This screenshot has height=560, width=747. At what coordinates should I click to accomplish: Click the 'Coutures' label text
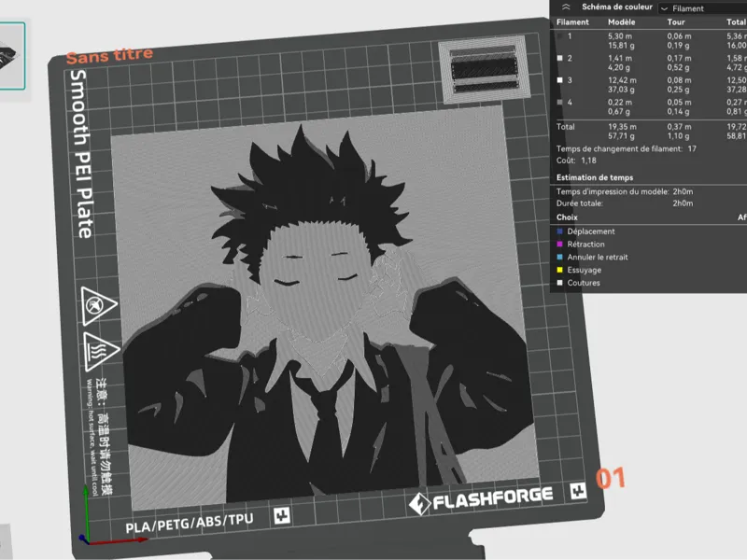coord(583,283)
